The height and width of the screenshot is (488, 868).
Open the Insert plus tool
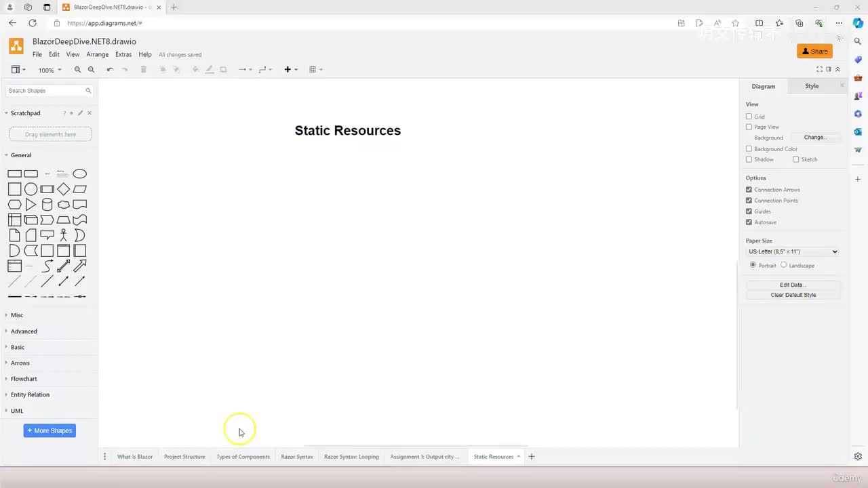[x=290, y=69]
